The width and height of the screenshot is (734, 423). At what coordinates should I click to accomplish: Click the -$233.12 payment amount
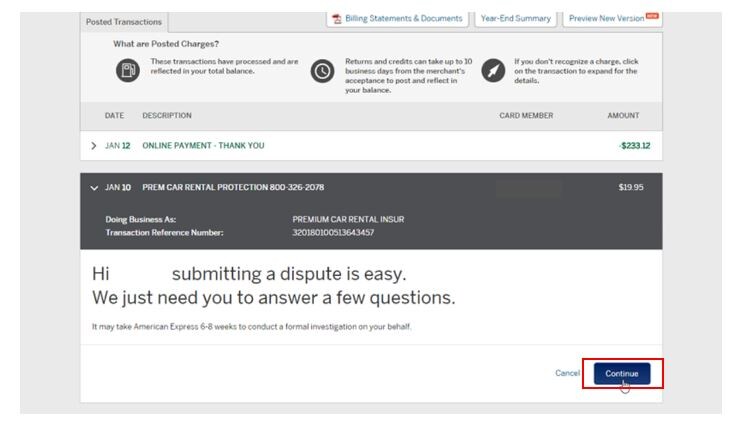pos(634,146)
